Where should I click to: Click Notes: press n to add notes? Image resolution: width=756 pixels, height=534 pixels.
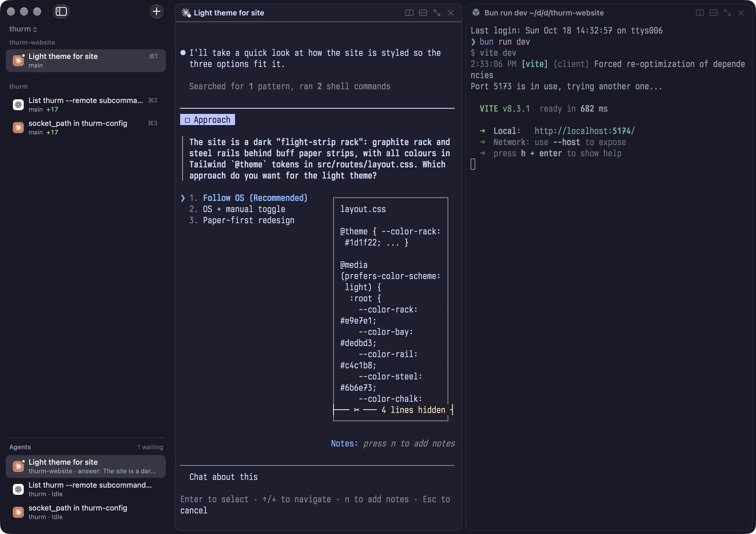pos(393,443)
